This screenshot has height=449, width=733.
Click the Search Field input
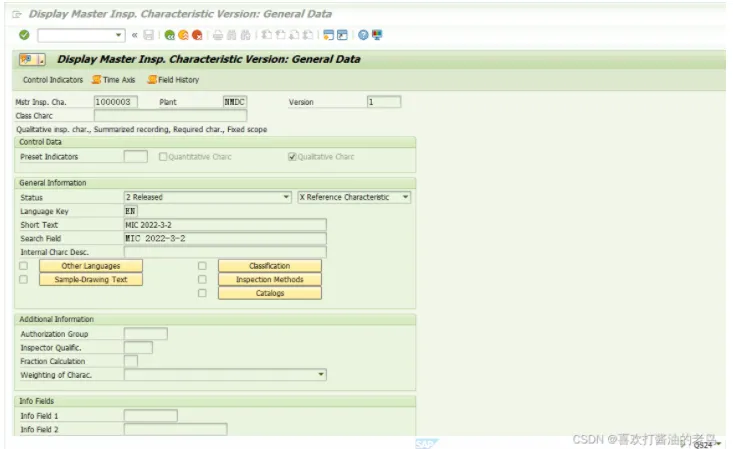point(225,239)
